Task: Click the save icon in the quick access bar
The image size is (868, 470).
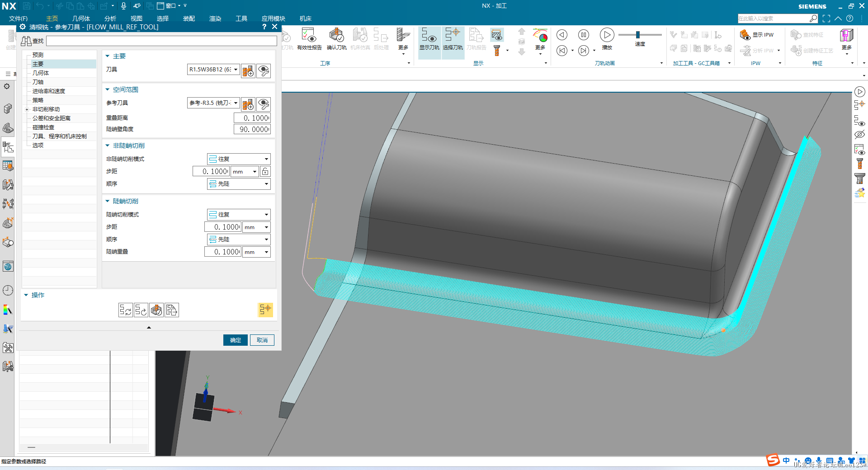Action: point(27,6)
